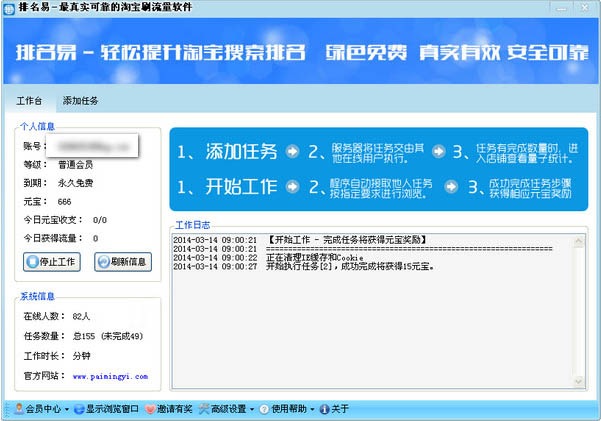
Task: Click the 会员中心 user icon
Action: tap(19, 409)
